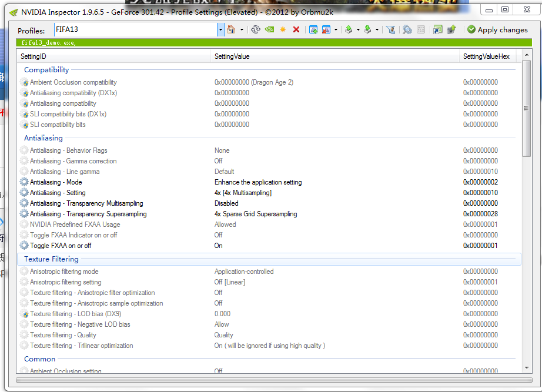Open the dropdown arrow after remove application icon
Viewport: 542px width, 392px height.
coord(336,30)
